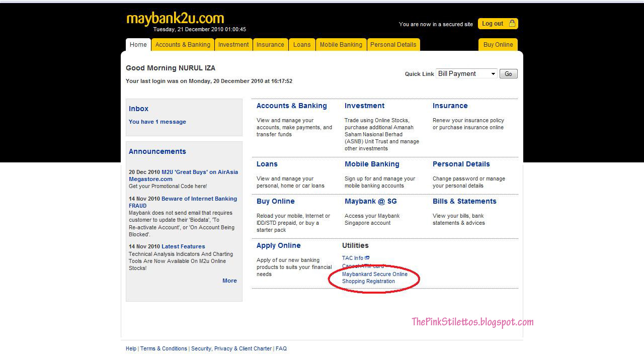Click the TAC Info external link icon

click(x=367, y=258)
